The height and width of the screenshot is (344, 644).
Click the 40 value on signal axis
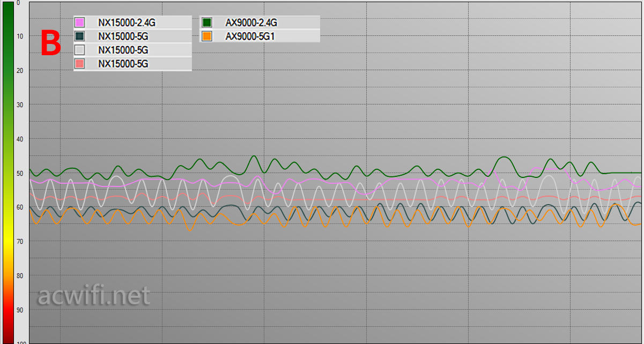point(20,139)
